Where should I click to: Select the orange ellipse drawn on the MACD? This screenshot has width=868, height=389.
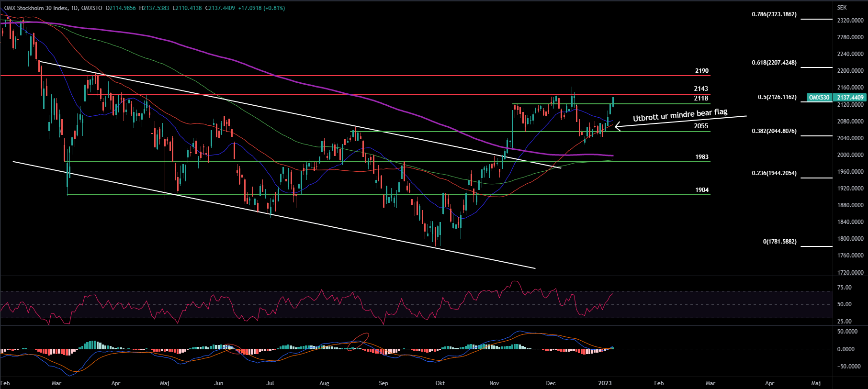pyautogui.click(x=359, y=340)
